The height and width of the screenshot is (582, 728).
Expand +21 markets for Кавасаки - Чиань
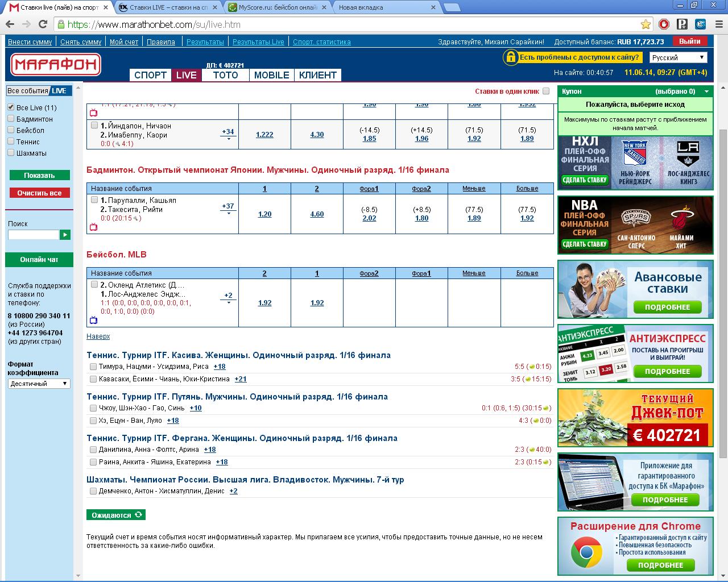point(241,379)
